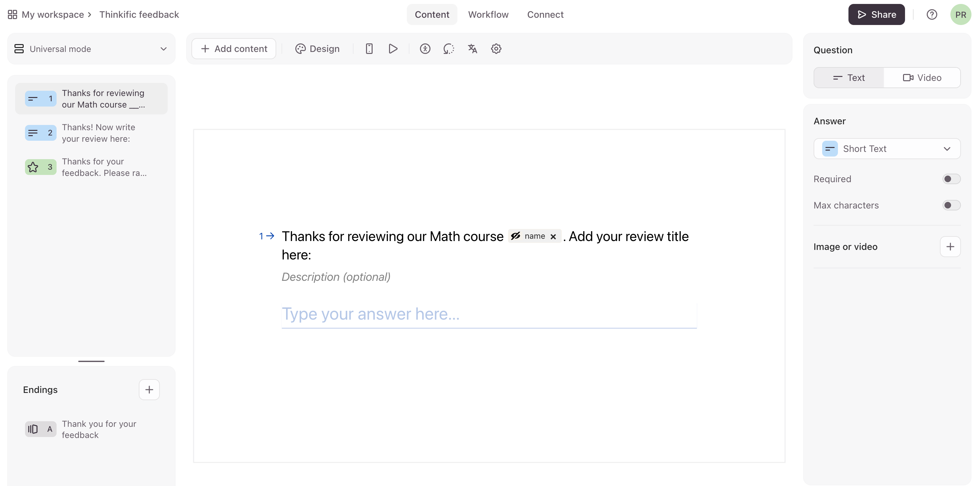This screenshot has height=486, width=980.
Task: Open the Connect tab
Action: (545, 14)
